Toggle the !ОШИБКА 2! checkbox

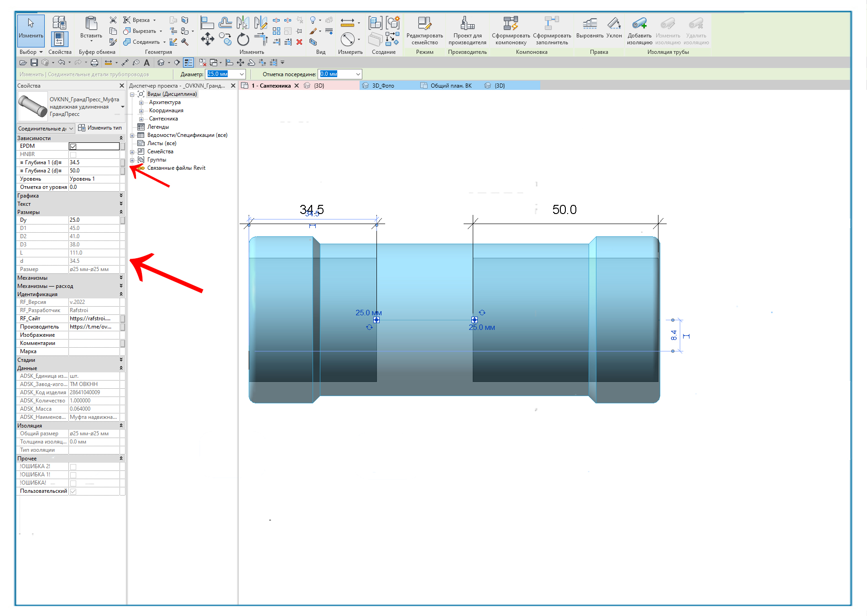click(x=73, y=467)
